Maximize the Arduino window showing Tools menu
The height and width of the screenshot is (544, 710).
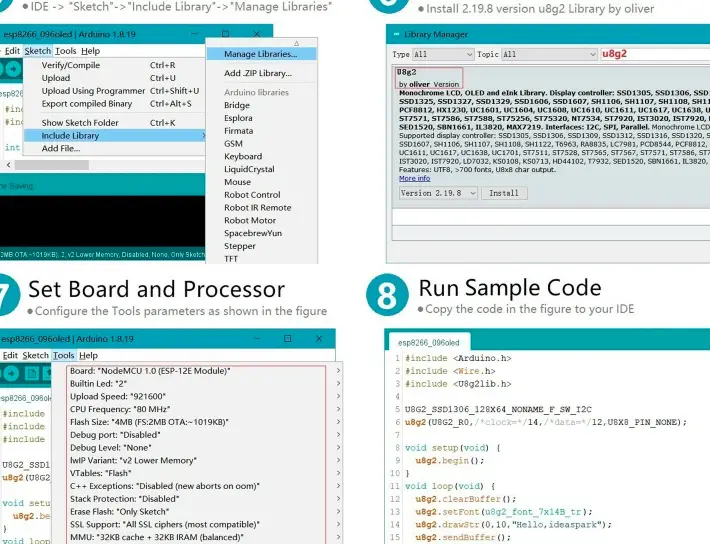tap(287, 339)
